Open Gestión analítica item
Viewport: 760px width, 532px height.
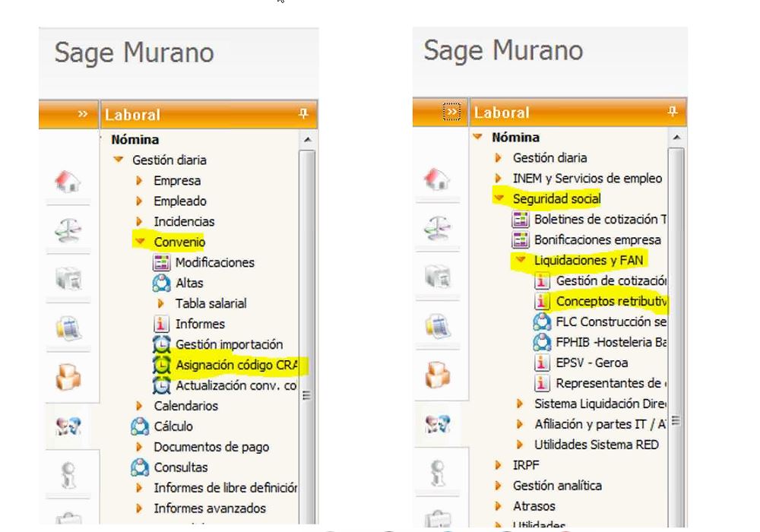click(x=557, y=486)
